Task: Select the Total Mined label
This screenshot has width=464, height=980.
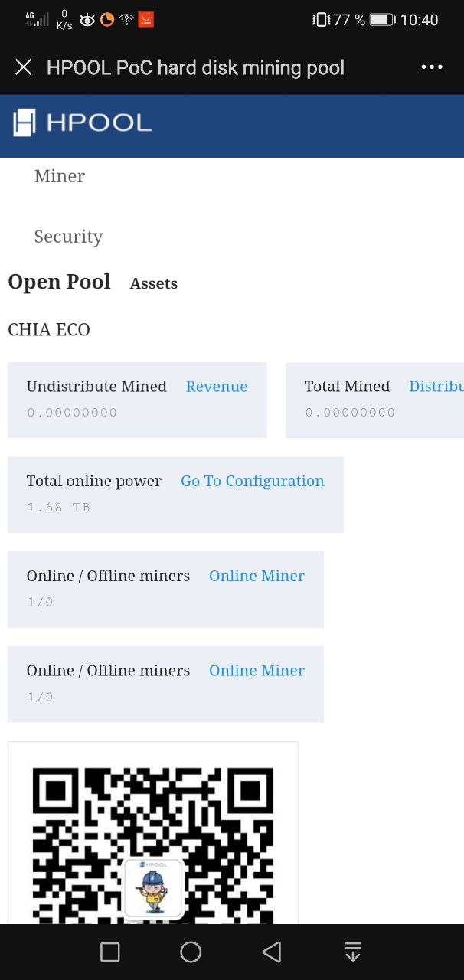Action: pyautogui.click(x=347, y=387)
